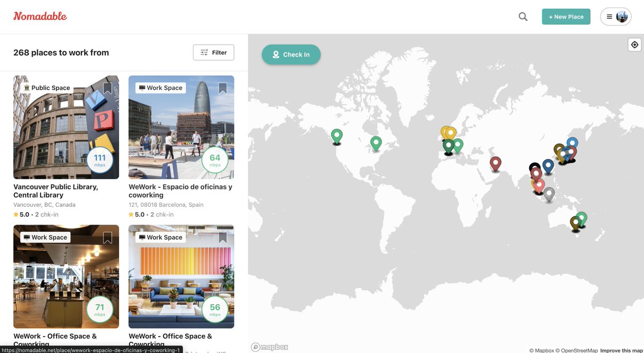Click the 268 places to work from heading

pos(61,53)
